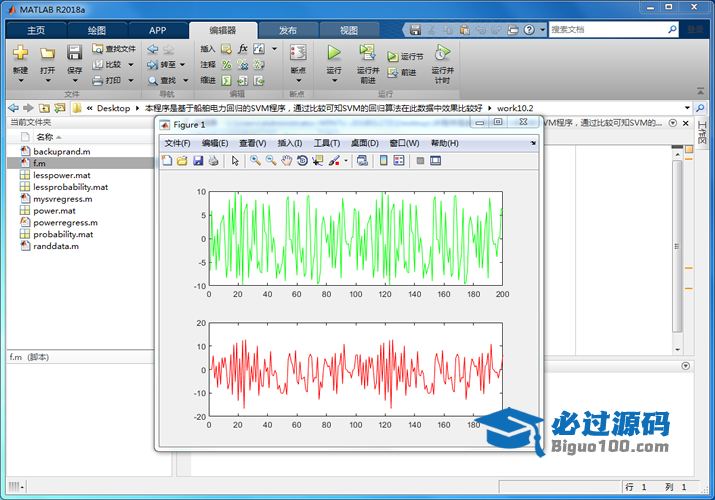Click the Breakpoints (断点) icon
The width and height of the screenshot is (715, 500).
[298, 53]
